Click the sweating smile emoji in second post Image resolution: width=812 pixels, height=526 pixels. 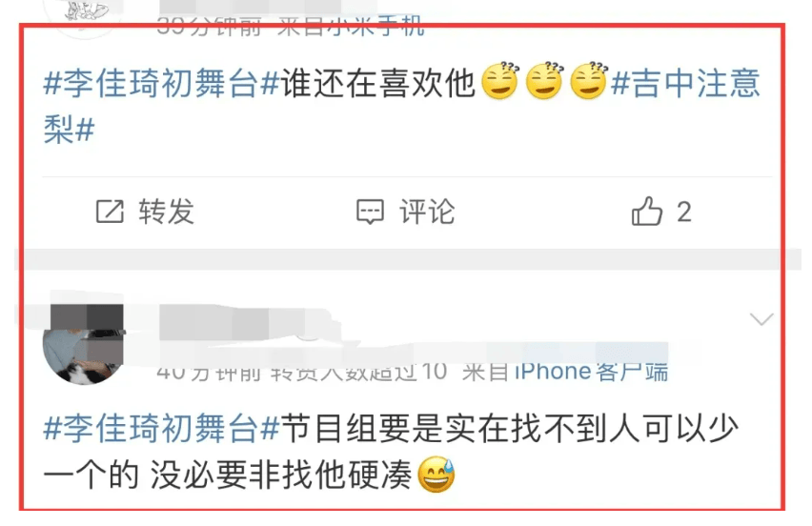pyautogui.click(x=436, y=475)
